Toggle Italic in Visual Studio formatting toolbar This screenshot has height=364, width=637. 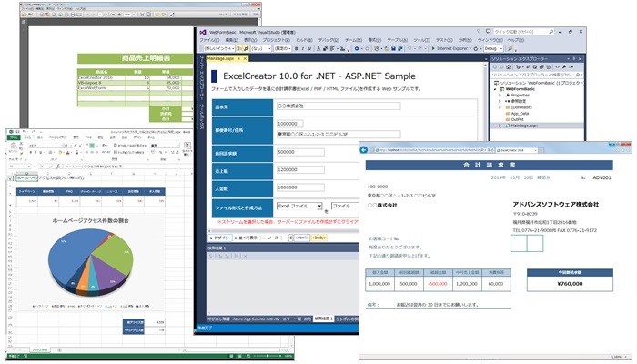pos(303,48)
